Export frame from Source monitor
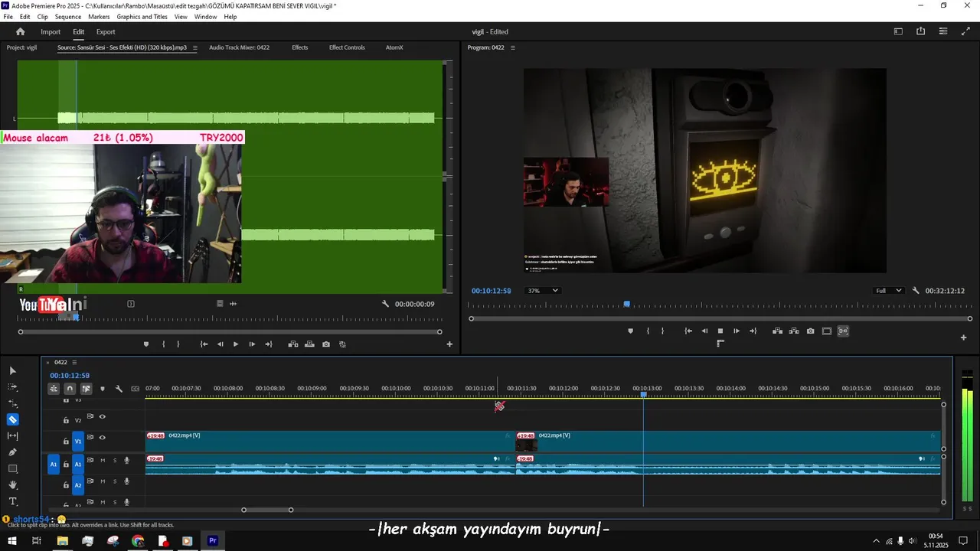 click(326, 344)
